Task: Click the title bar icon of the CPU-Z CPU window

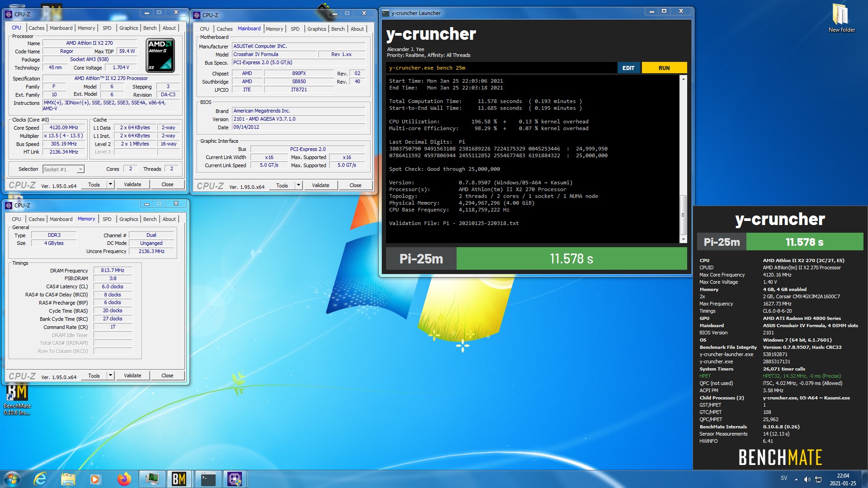Action: (x=9, y=14)
